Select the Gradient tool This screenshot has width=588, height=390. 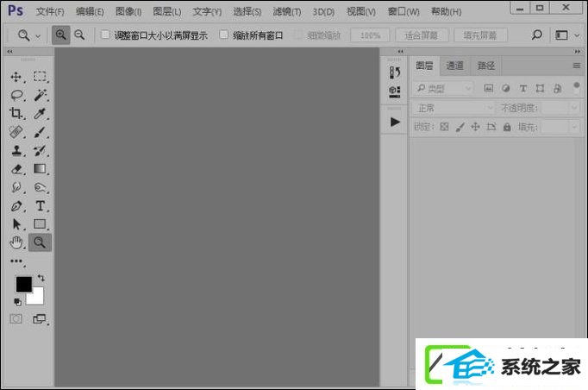(40, 168)
